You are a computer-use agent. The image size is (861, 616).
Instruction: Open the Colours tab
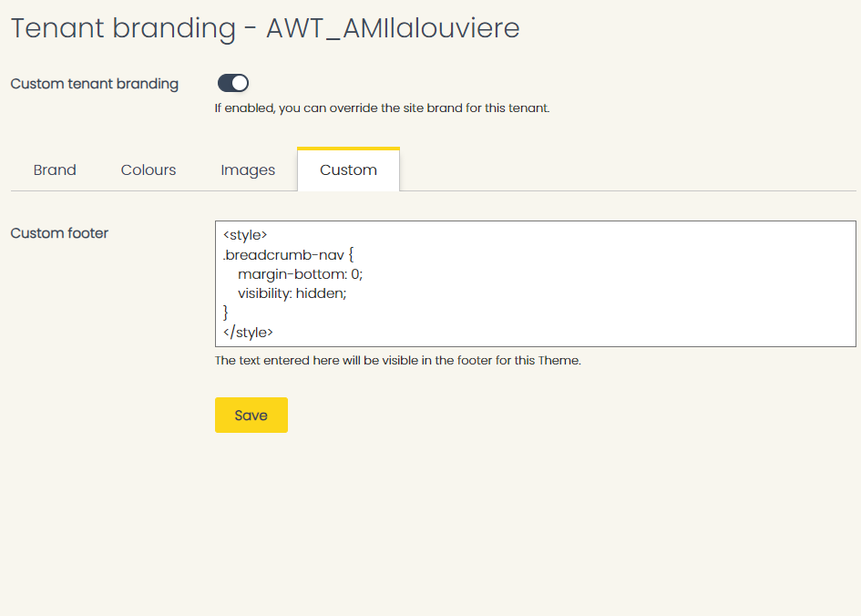[x=149, y=170]
